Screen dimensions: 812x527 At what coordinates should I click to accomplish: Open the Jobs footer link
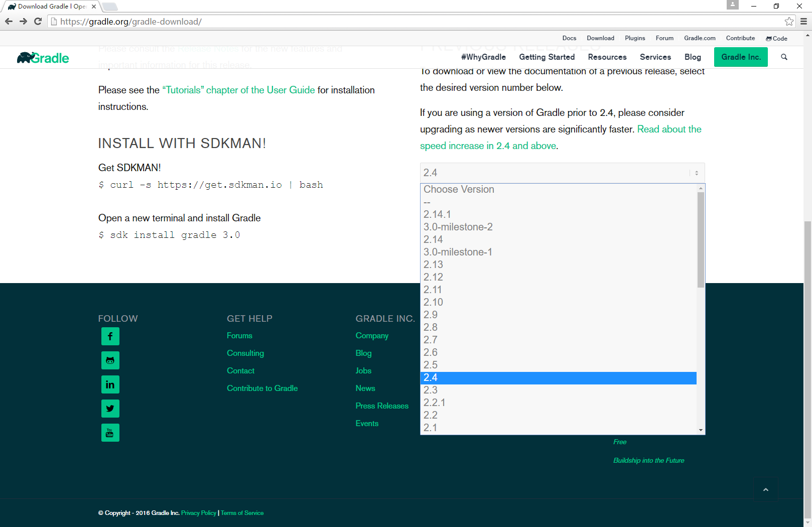point(363,370)
